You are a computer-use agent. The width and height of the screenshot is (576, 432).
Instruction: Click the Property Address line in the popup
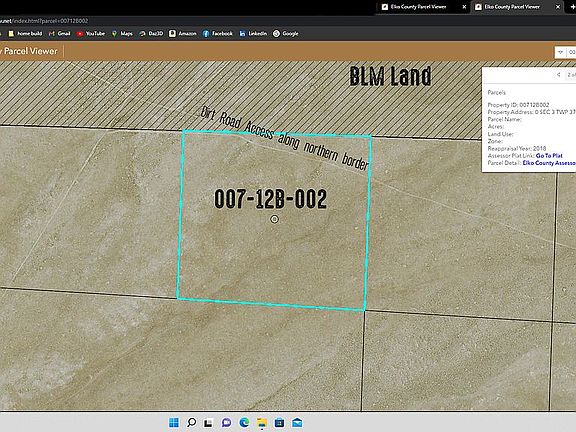click(532, 112)
